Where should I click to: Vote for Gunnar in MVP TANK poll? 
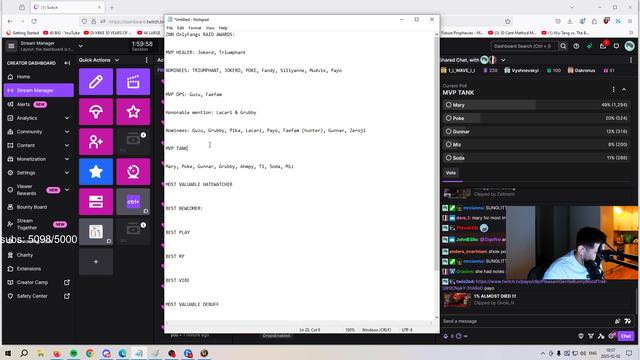[536, 131]
